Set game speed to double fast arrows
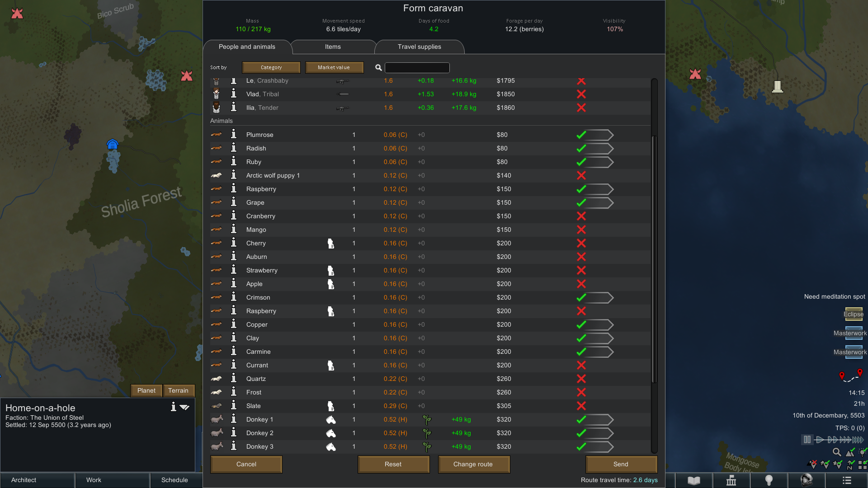Image resolution: width=868 pixels, height=488 pixels. point(833,439)
